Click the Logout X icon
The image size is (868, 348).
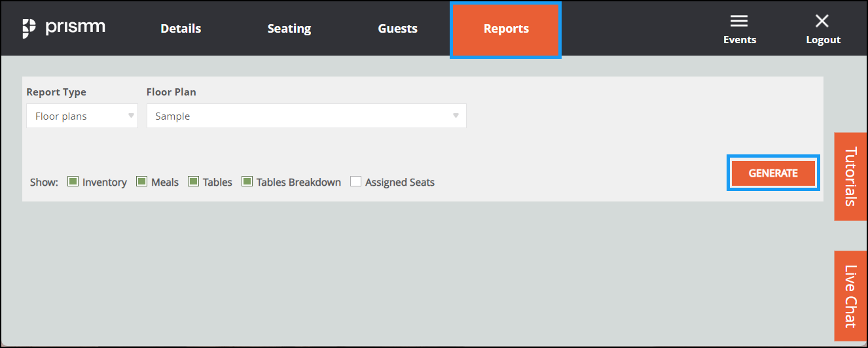(x=822, y=22)
